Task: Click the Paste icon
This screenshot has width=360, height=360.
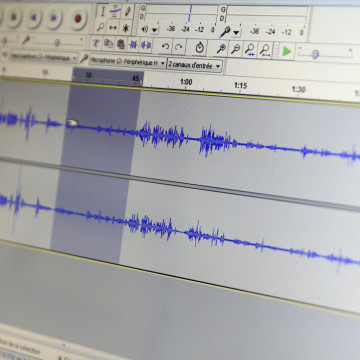Action: pyautogui.click(x=121, y=44)
